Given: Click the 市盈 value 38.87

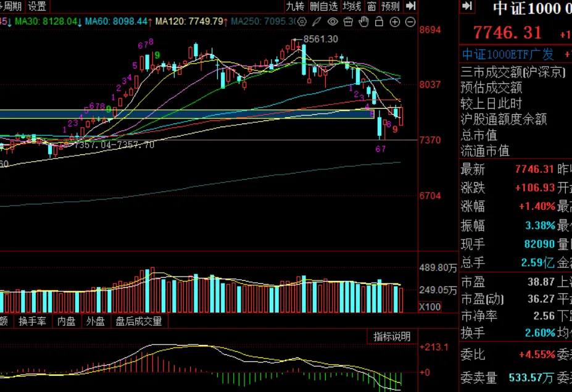Looking at the screenshot, I should click(x=541, y=281).
